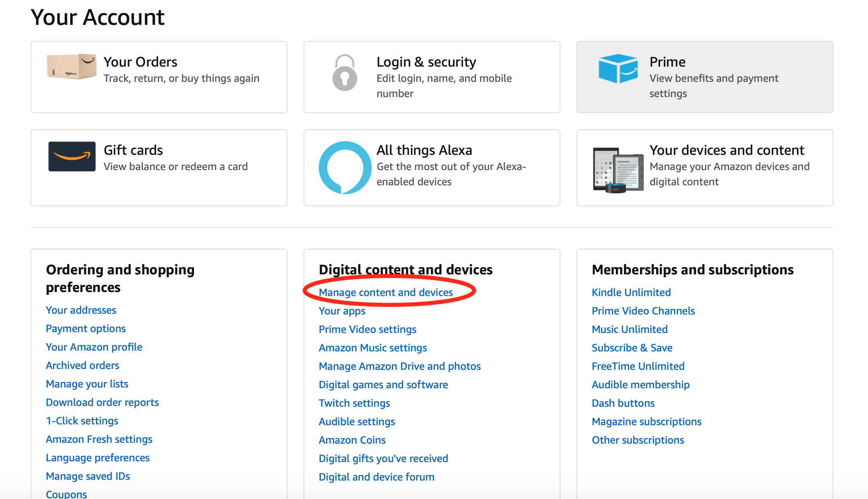This screenshot has width=868, height=499.
Task: Open Language preferences link
Action: pos(98,458)
